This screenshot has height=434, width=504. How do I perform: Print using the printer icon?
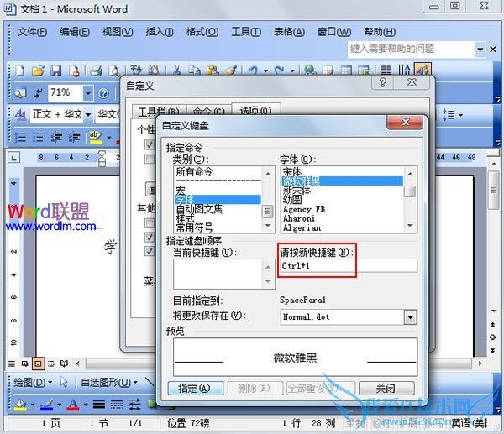(96, 71)
